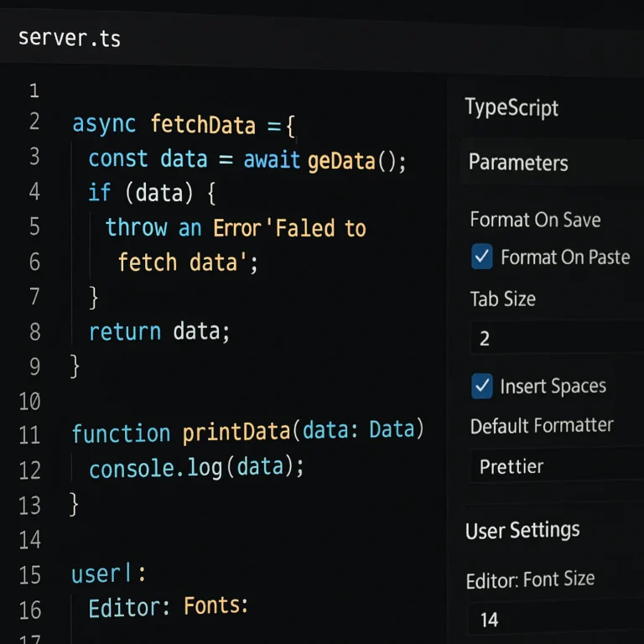The image size is (644, 644).
Task: Click the Format On Save label
Action: pyautogui.click(x=535, y=220)
